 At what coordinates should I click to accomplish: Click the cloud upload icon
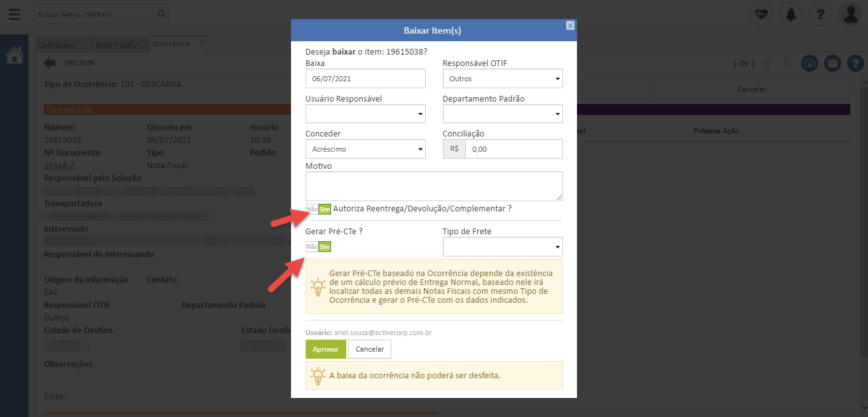(x=810, y=63)
